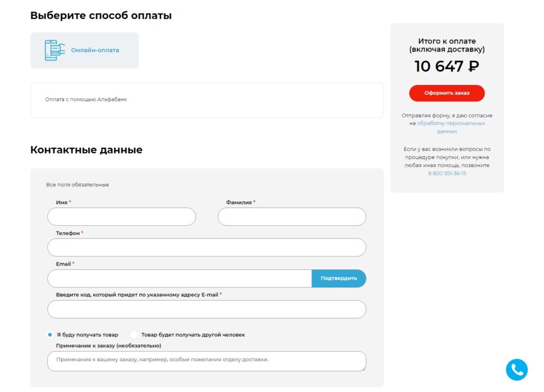Call via the 8 800 551-36-15 link
The width and height of the screenshot is (544, 392).
(447, 173)
